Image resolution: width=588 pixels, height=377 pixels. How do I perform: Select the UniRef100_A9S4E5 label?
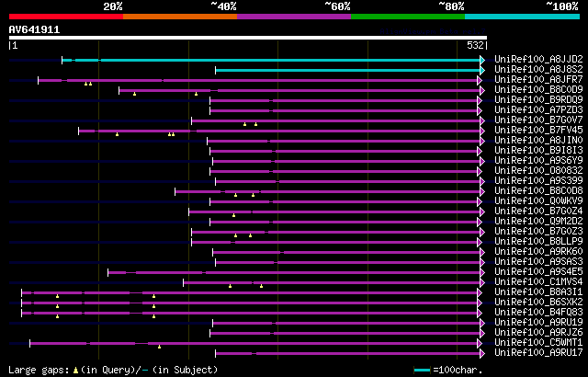pyautogui.click(x=538, y=271)
